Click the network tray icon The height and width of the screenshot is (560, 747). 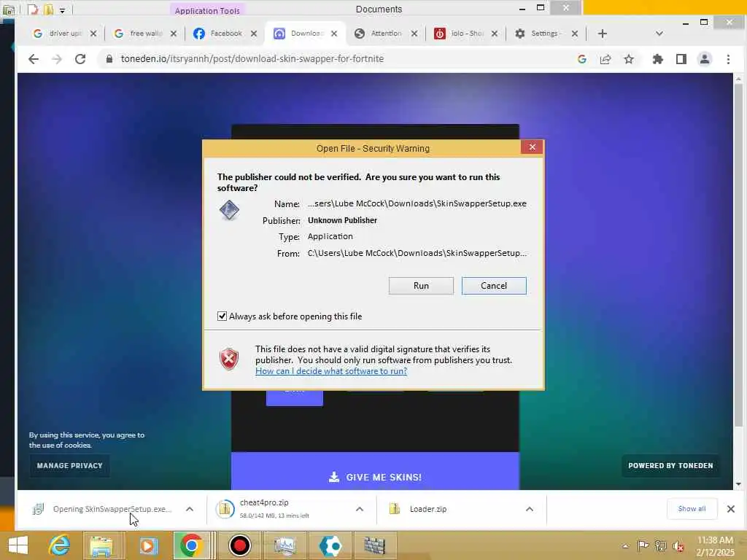[660, 545]
